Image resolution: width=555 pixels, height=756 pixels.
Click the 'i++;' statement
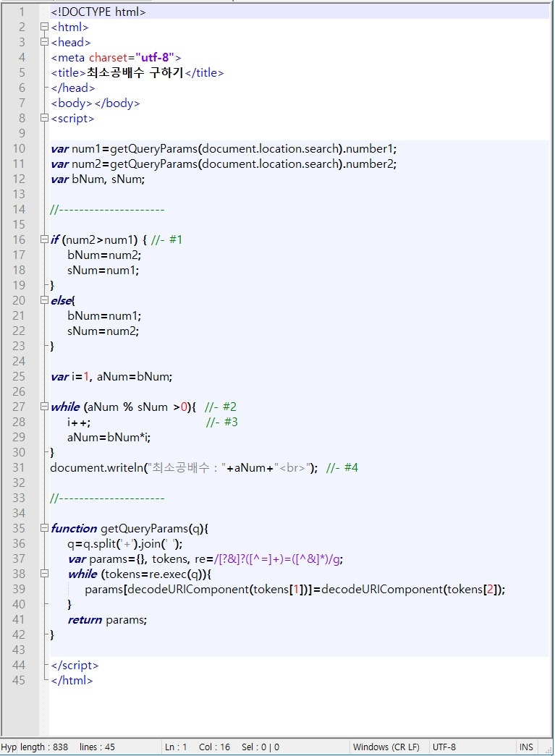(79, 422)
